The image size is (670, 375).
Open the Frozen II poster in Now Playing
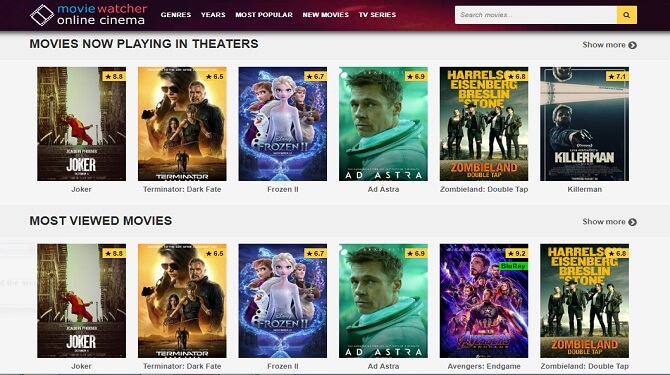click(x=282, y=124)
